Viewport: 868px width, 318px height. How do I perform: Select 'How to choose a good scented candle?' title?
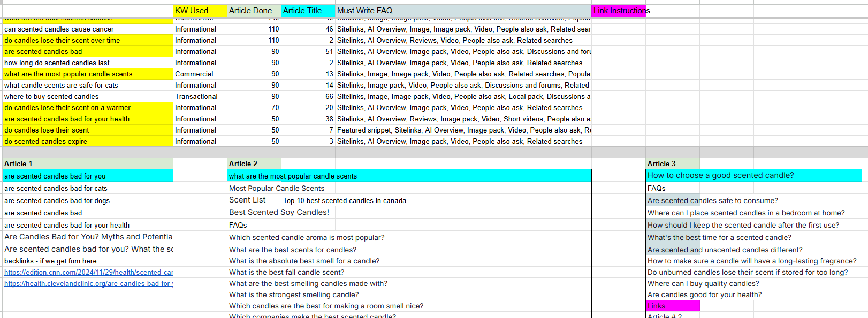pyautogui.click(x=753, y=176)
